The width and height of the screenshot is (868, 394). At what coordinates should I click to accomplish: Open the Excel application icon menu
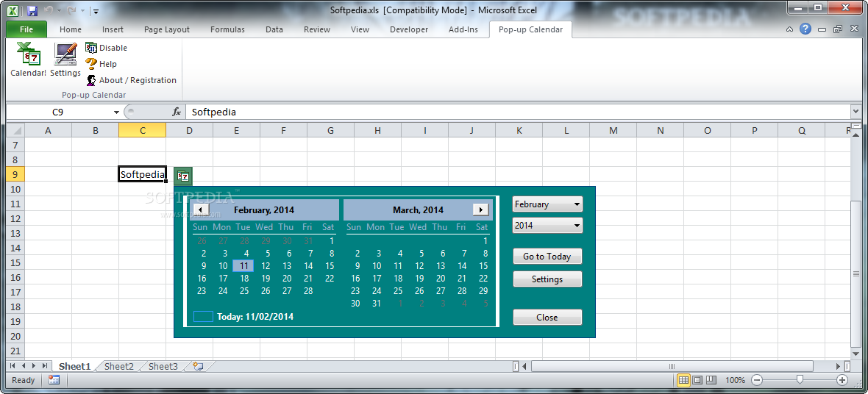tap(13, 10)
